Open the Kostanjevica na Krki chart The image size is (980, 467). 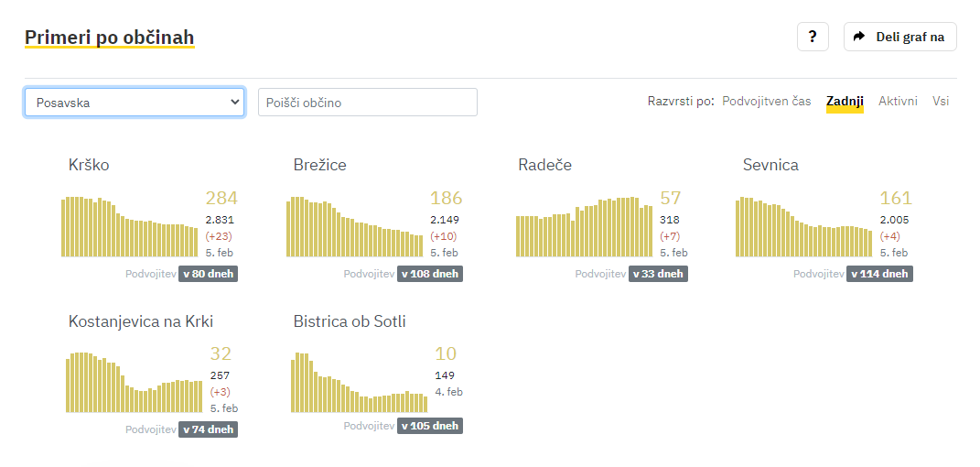coord(134,382)
